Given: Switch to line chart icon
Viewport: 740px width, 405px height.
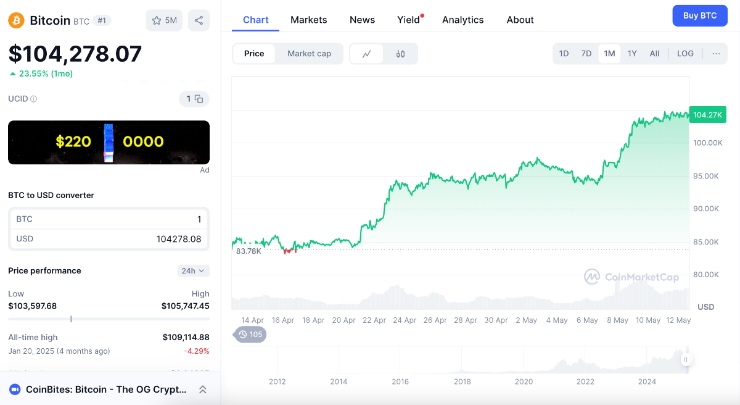Looking at the screenshot, I should 367,54.
